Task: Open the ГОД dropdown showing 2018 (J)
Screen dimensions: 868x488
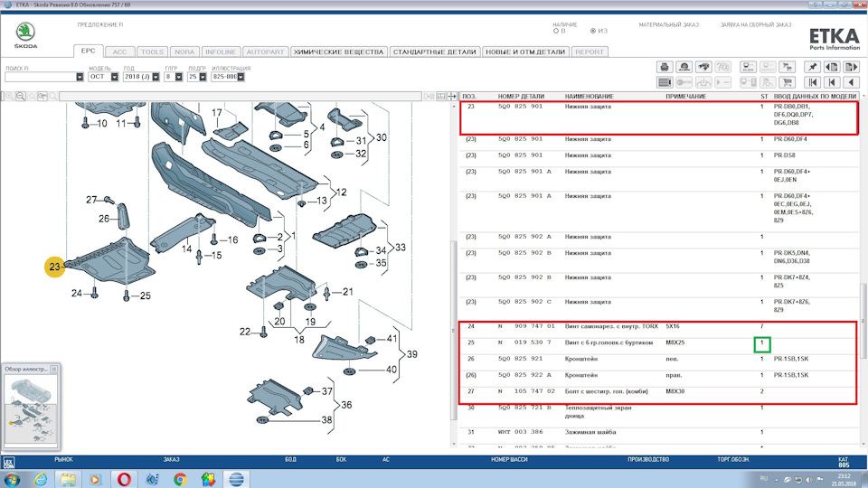Action: (x=156, y=77)
